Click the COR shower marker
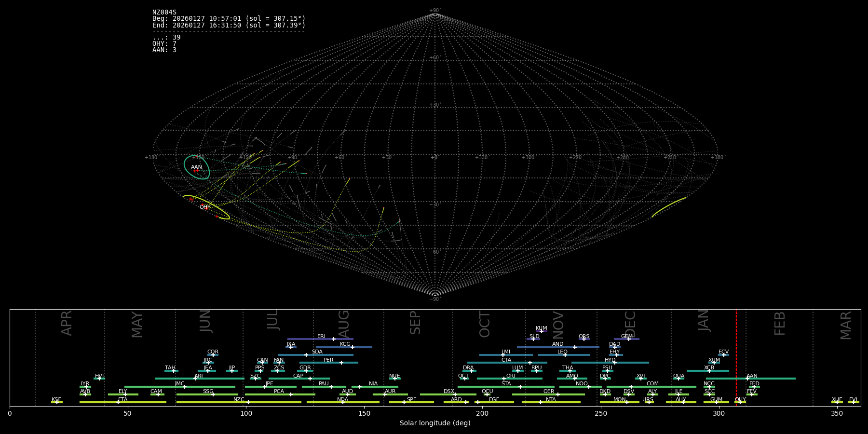 213,355
